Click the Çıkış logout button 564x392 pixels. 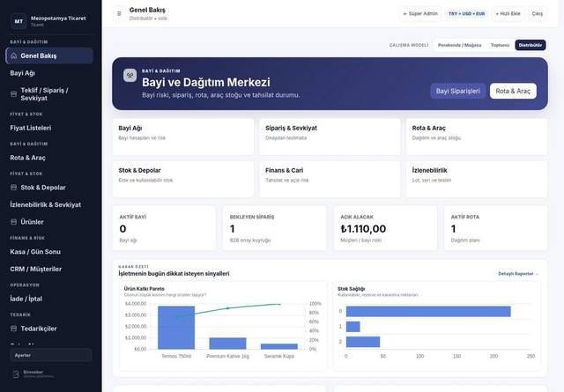click(x=538, y=14)
